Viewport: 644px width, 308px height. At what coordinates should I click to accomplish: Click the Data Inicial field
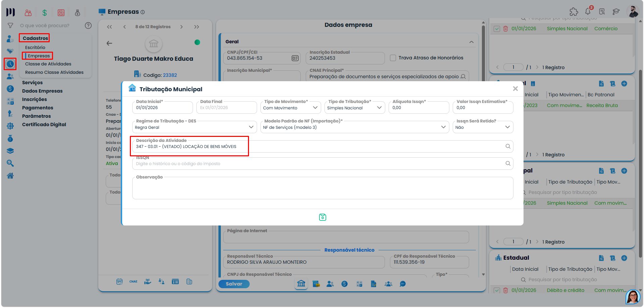pos(162,108)
